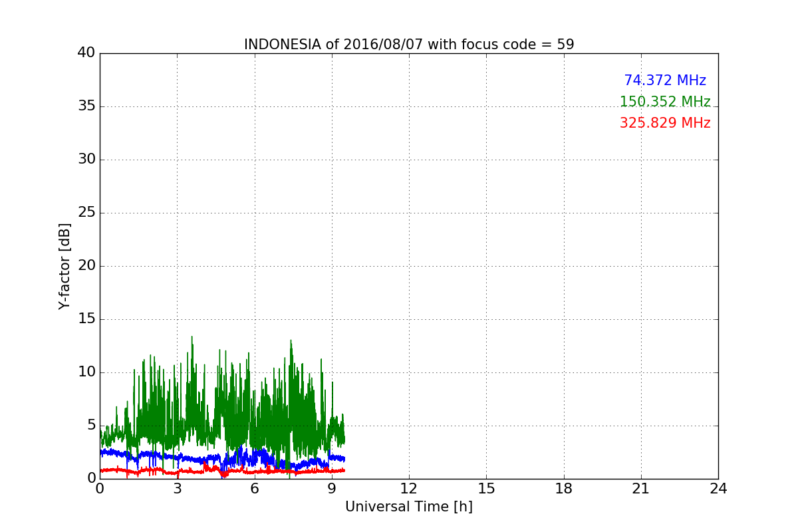Click y-axis tick label 20
The width and height of the screenshot is (798, 532).
click(x=86, y=266)
